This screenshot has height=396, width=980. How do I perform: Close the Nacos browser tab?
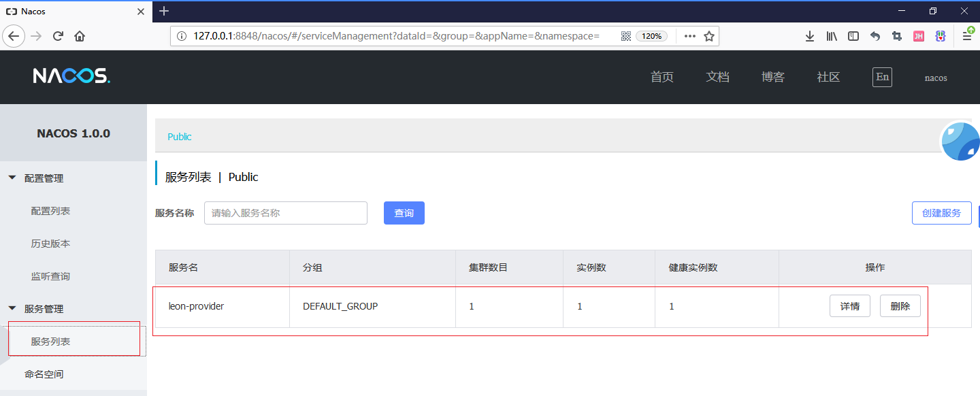[142, 12]
